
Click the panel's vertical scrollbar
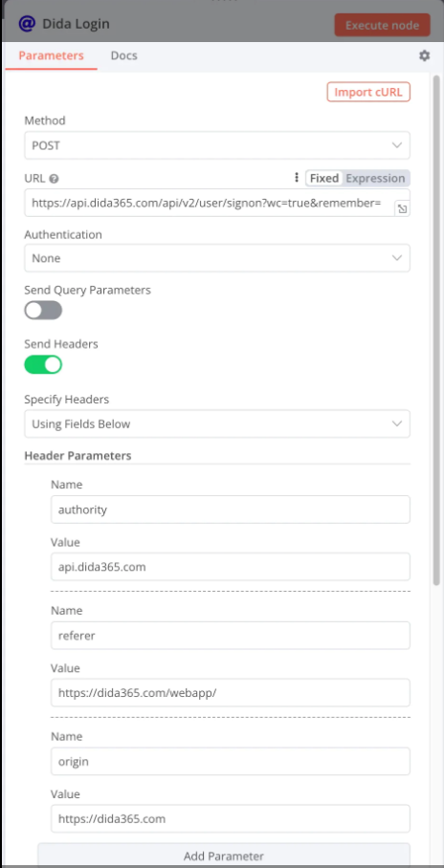tap(436, 332)
